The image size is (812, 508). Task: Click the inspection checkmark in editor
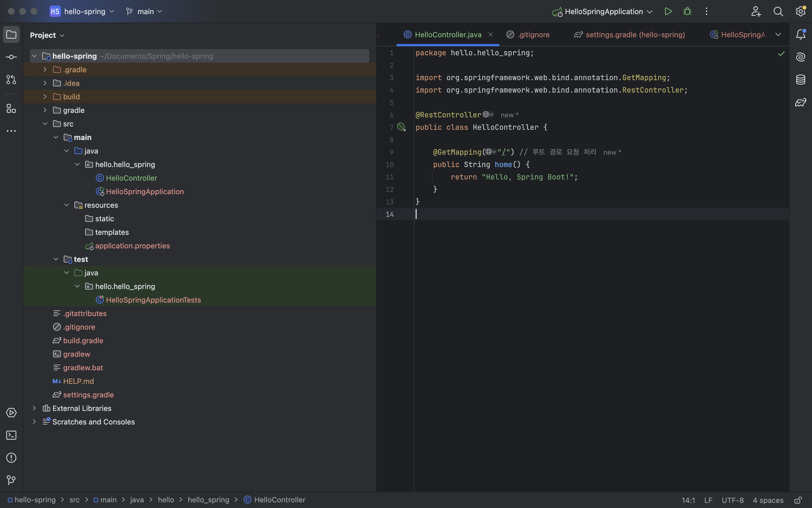tap(781, 54)
